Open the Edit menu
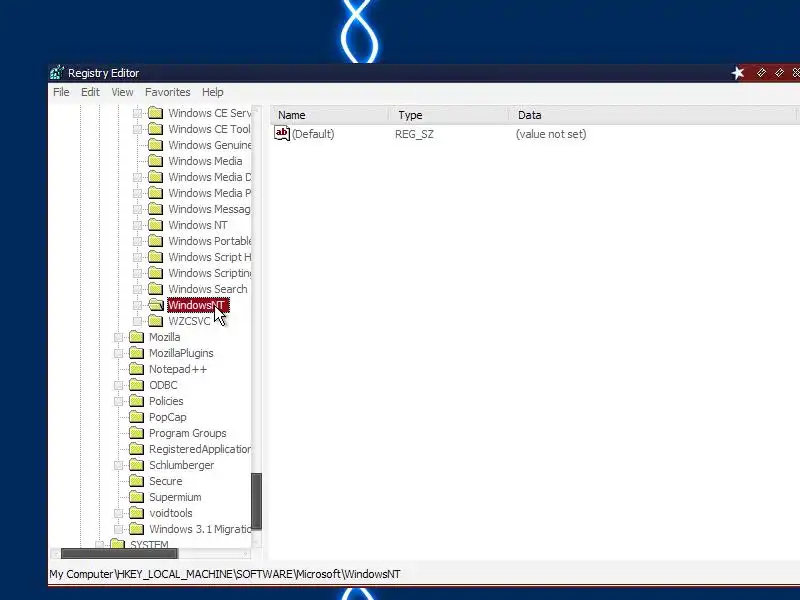This screenshot has width=800, height=600. click(90, 92)
